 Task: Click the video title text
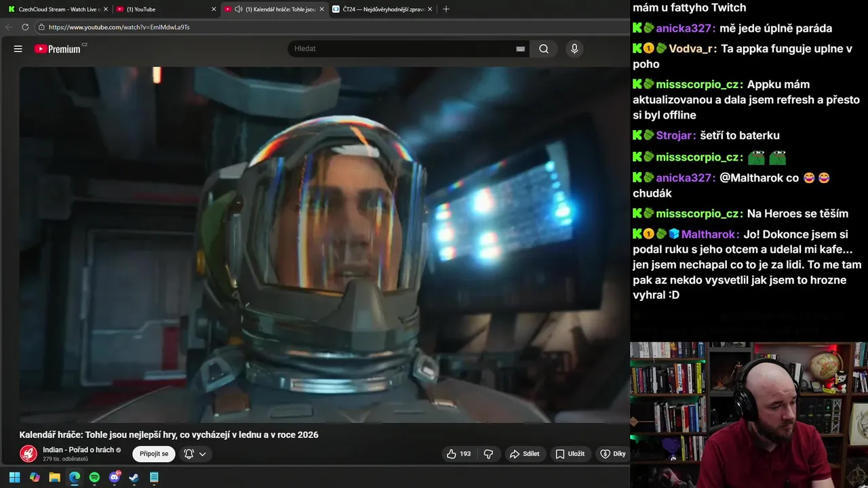(169, 434)
